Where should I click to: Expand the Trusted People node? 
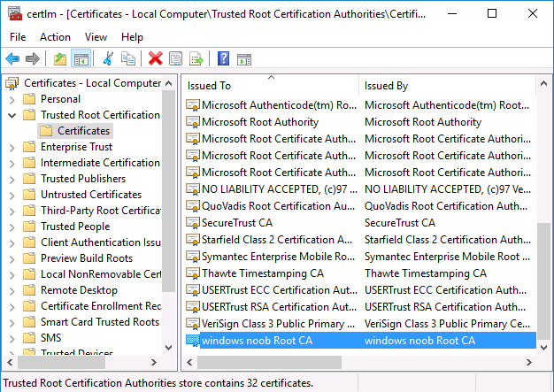coord(12,227)
